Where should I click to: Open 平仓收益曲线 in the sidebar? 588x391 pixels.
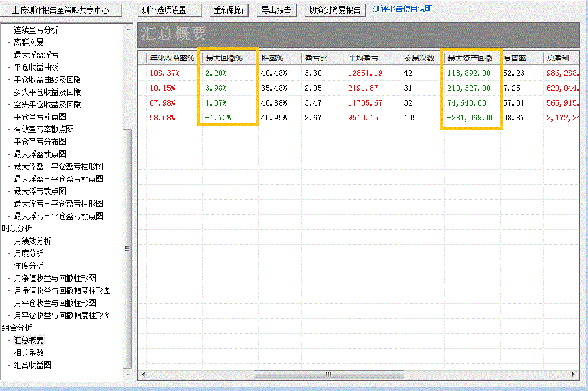[x=36, y=67]
